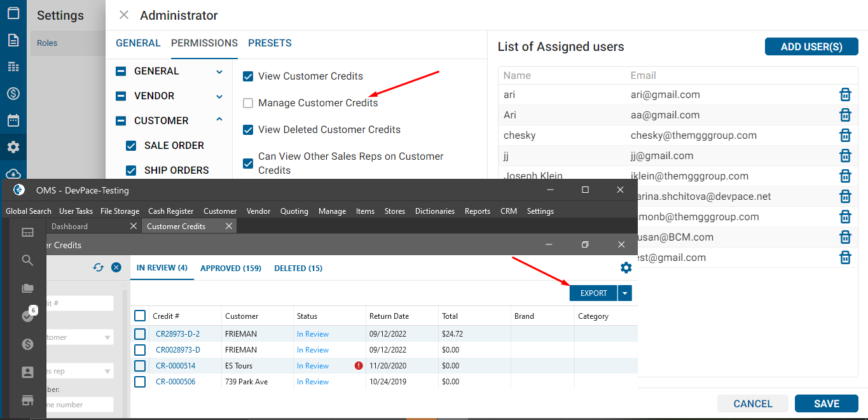868x420 pixels.
Task: Select the CR28973-D-2 row checkbox
Action: (x=140, y=334)
